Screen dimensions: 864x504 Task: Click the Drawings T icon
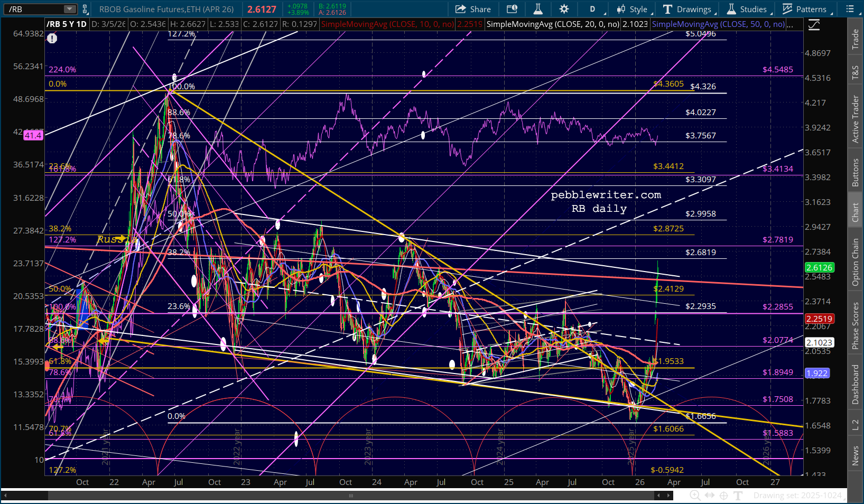pyautogui.click(x=667, y=9)
